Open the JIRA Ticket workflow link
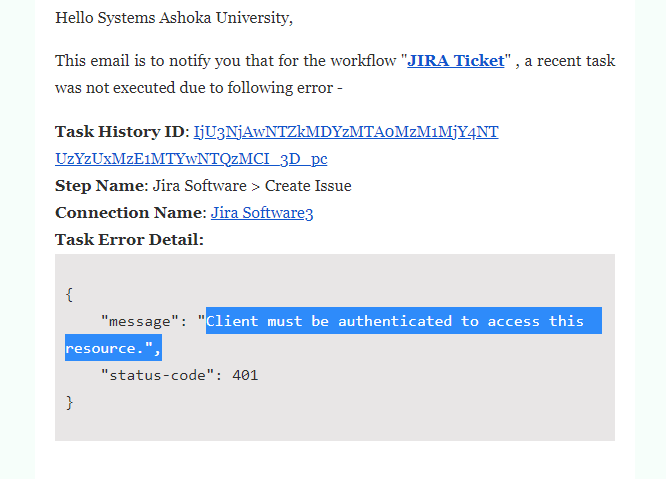666x479 pixels. (456, 61)
